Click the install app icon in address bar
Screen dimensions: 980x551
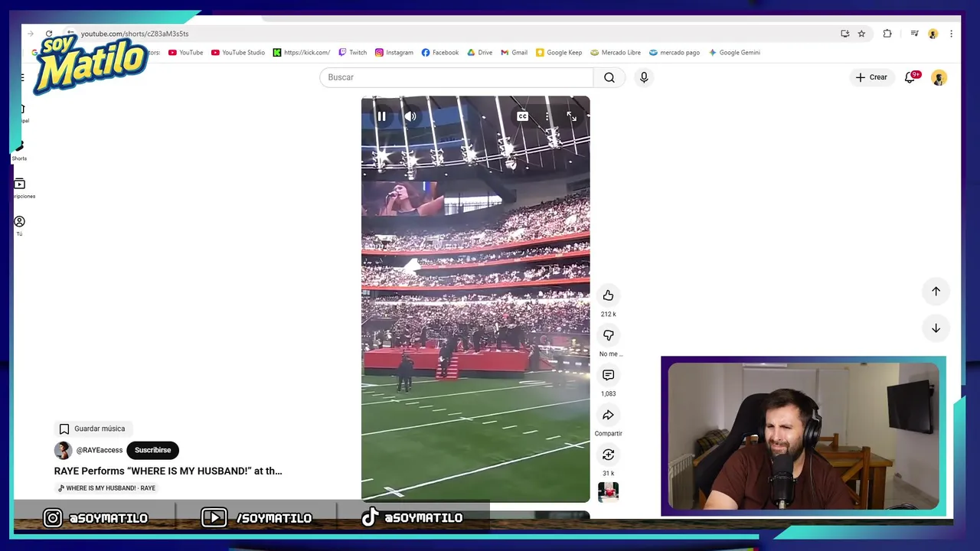pyautogui.click(x=844, y=34)
